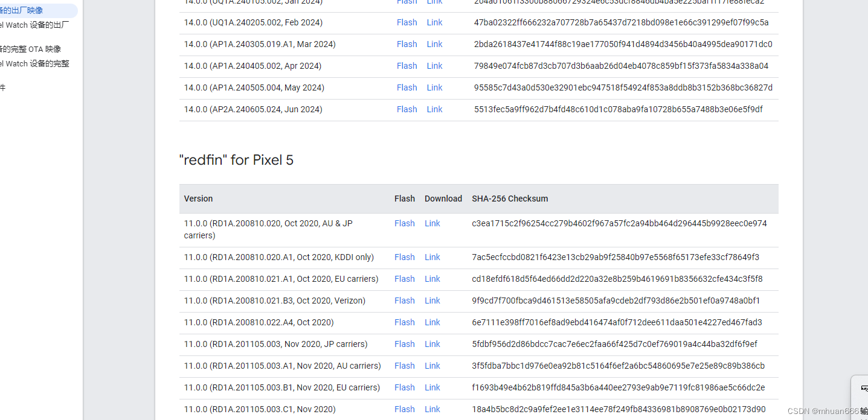Open download Link for RD1A.200810.021.A1 EU carriers
The width and height of the screenshot is (868, 420).
pos(432,279)
